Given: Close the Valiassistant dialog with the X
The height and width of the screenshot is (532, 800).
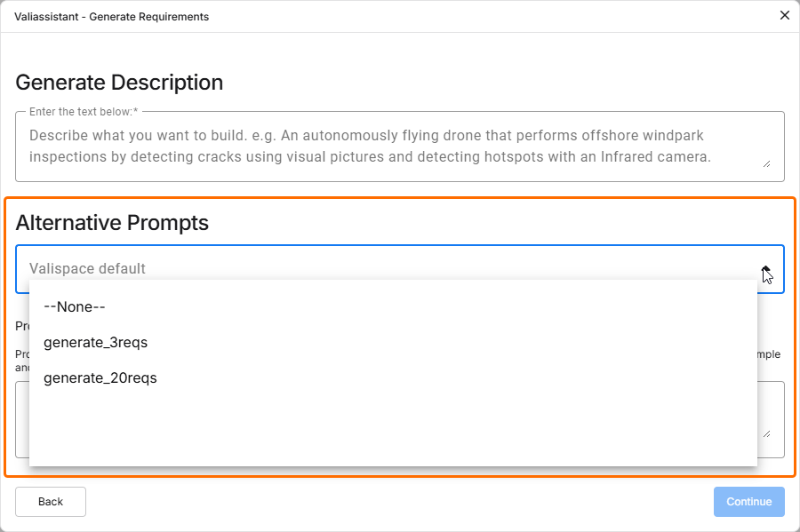Looking at the screenshot, I should pos(784,15).
